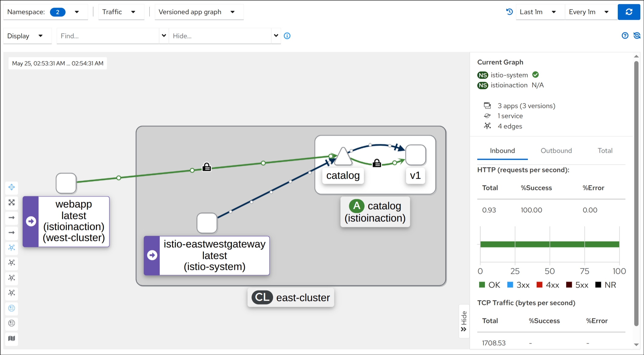Click the service icon beside 1 service

(x=487, y=116)
